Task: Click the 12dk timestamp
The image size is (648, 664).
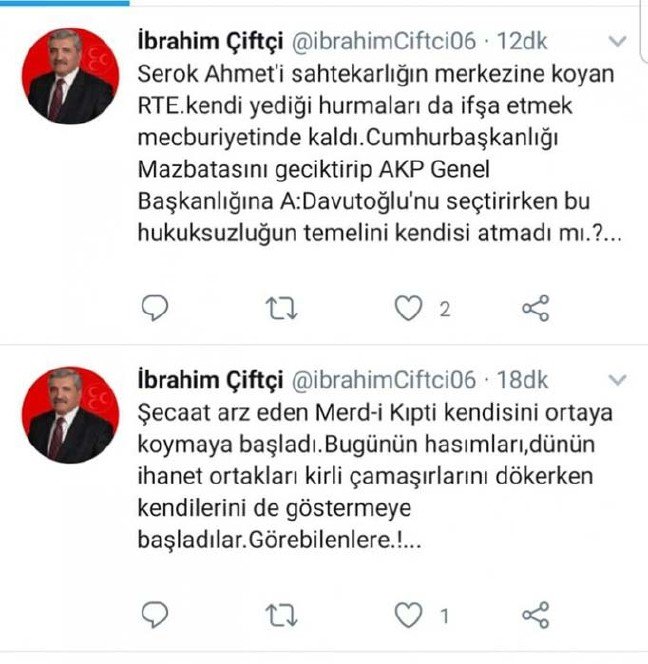Action: [523, 42]
